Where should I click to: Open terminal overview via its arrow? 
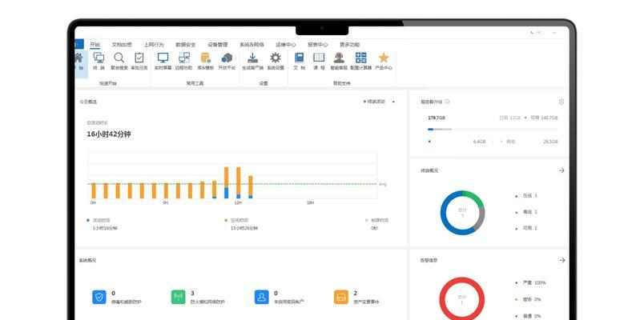[x=561, y=170]
